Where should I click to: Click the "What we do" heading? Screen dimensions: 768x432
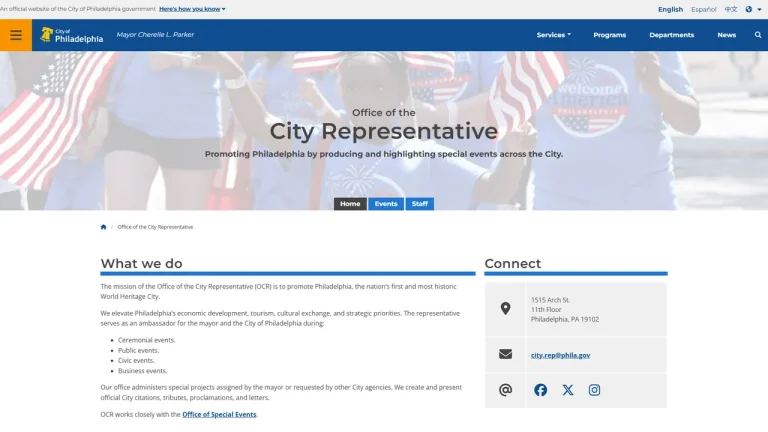click(142, 264)
